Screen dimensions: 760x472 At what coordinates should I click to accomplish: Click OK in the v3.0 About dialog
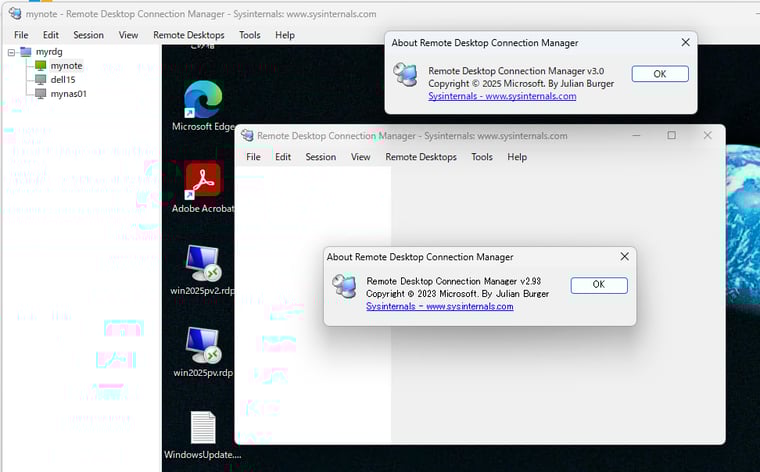tap(660, 74)
